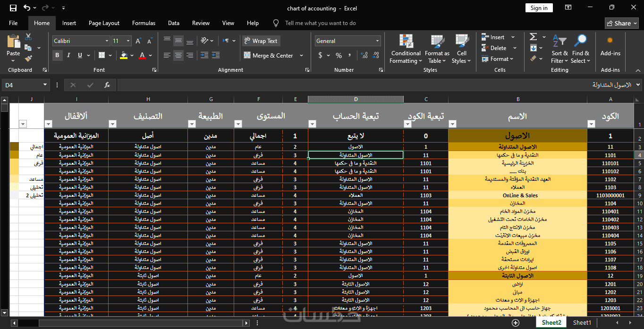
Task: Toggle Italic formatting
Action: click(69, 55)
